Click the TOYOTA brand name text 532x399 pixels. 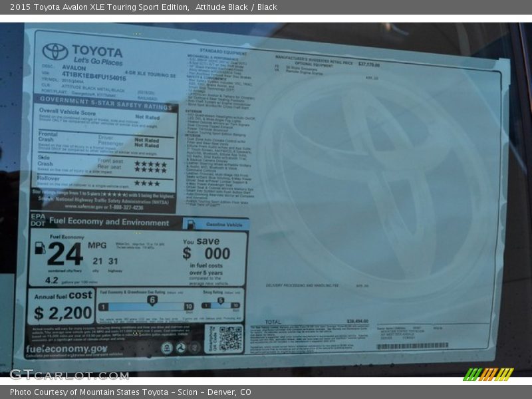(x=97, y=51)
